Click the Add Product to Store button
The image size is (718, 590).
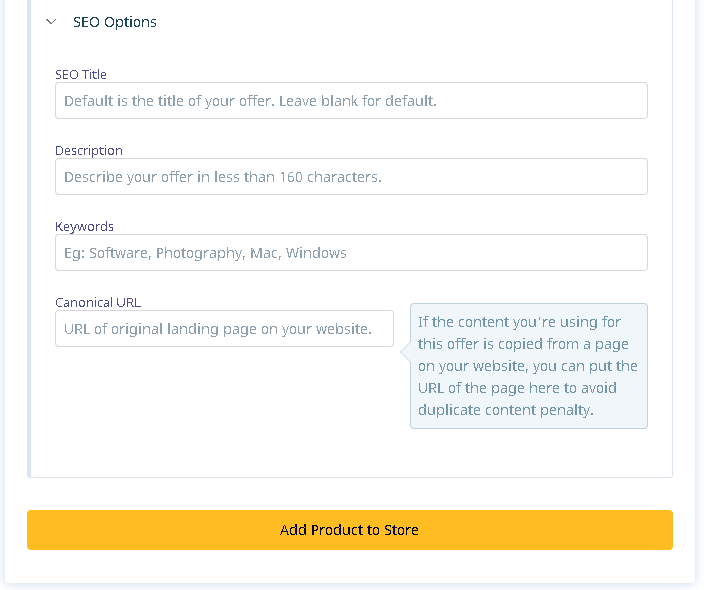pyautogui.click(x=350, y=530)
